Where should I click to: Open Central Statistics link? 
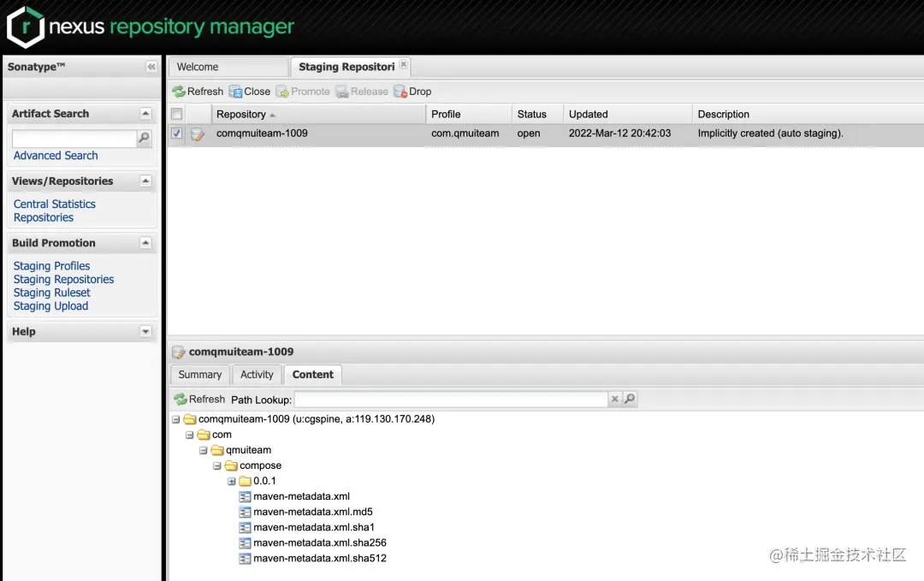tap(54, 204)
